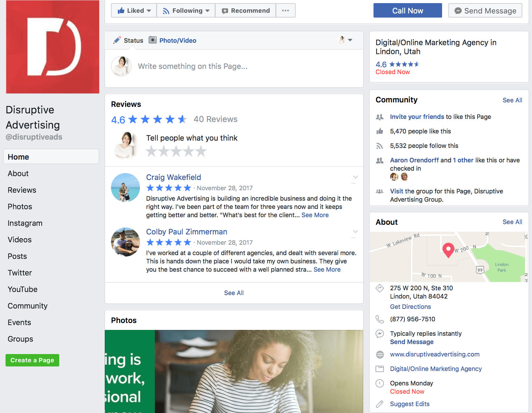Click See All below the reviews

pos(234,293)
